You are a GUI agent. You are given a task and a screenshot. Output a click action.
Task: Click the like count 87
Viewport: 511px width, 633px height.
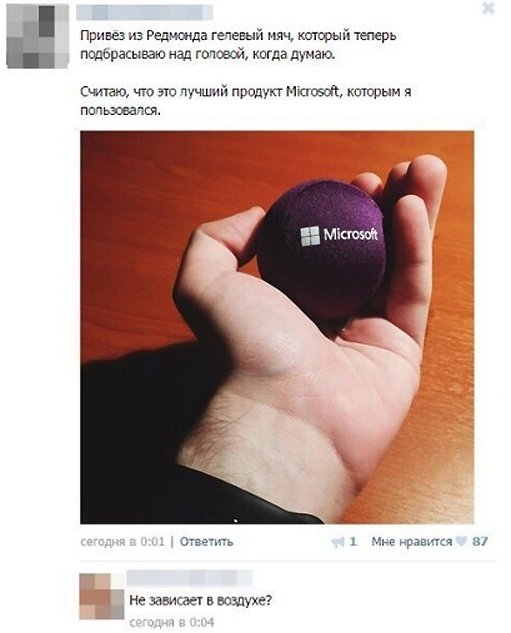480,541
